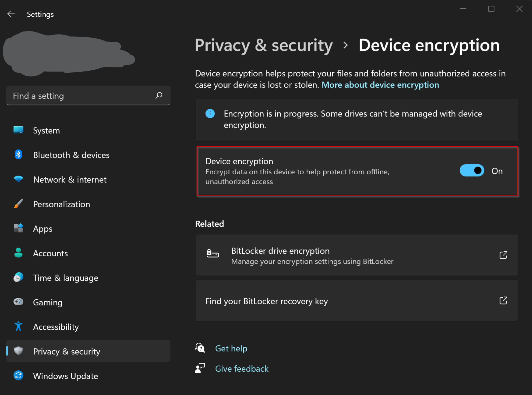
Task: Open Windows Update settings
Action: (x=88, y=376)
